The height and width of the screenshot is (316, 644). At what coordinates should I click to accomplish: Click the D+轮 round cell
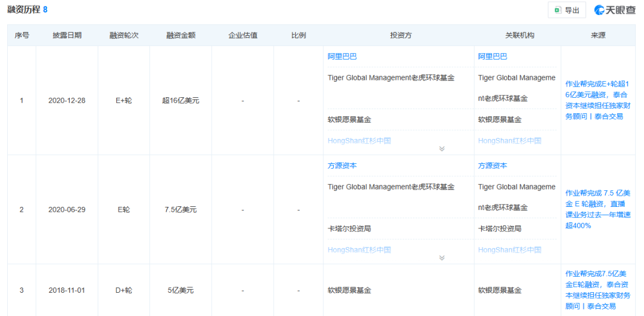(x=124, y=290)
